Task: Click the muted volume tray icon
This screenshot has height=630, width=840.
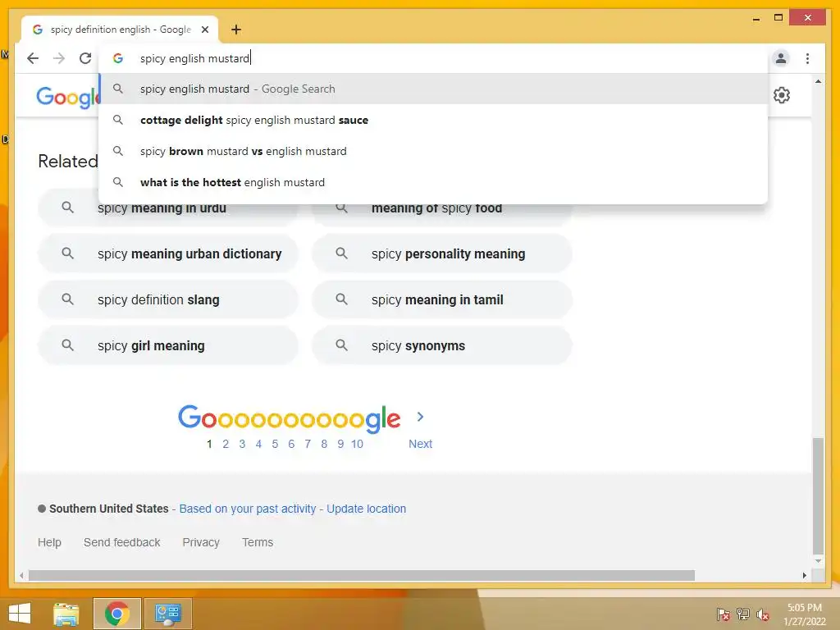Action: coord(763,614)
